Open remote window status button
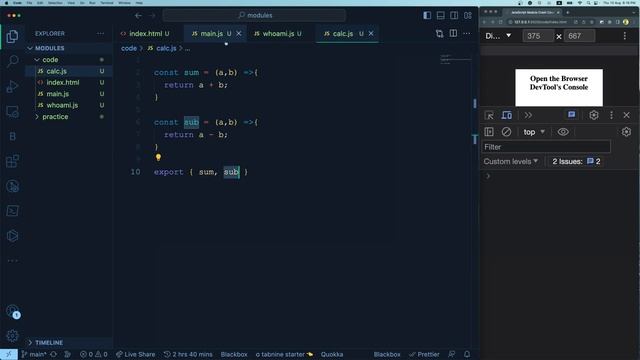This screenshot has width=640, height=360. point(9,354)
